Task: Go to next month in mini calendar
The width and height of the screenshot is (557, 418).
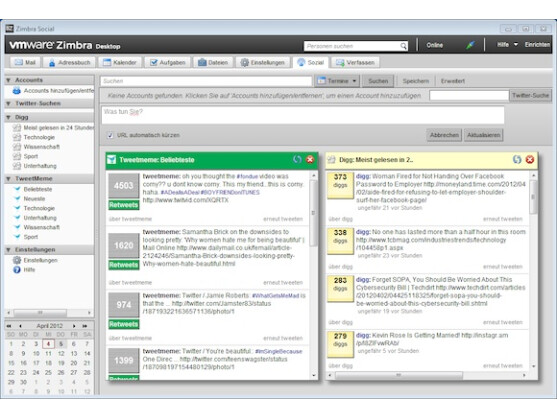Action: (74, 326)
